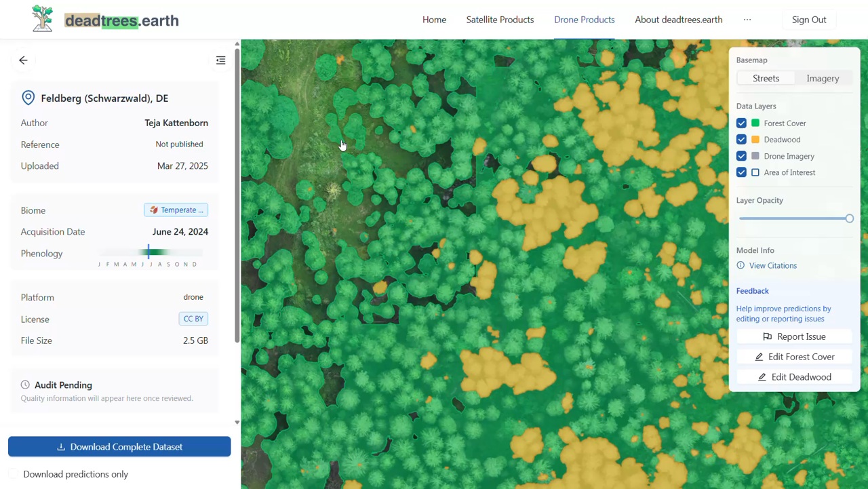The image size is (868, 489).
Task: Expand the truncated Temperate biome tag
Action: (x=176, y=210)
